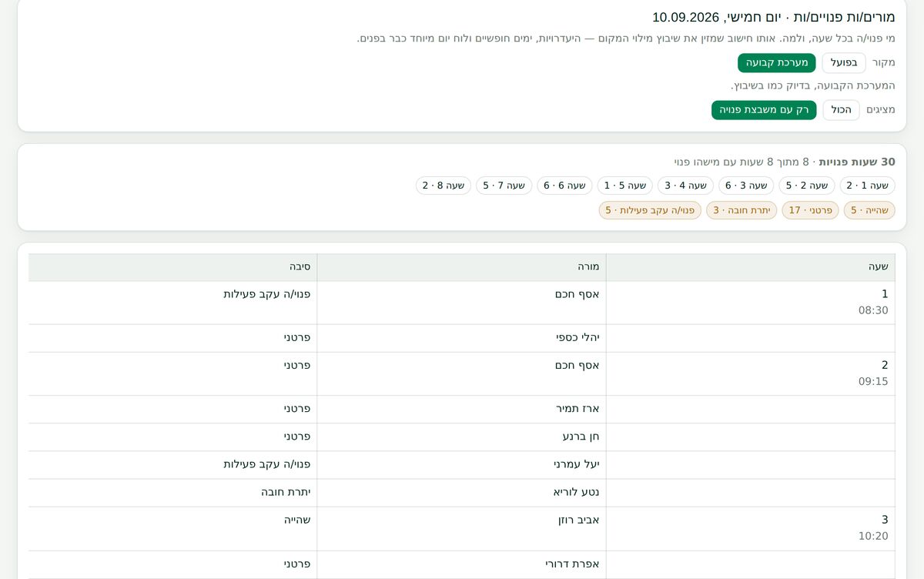The height and width of the screenshot is (579, 924).
Task: Select the שעה 1 · 2 chip
Action: (867, 186)
